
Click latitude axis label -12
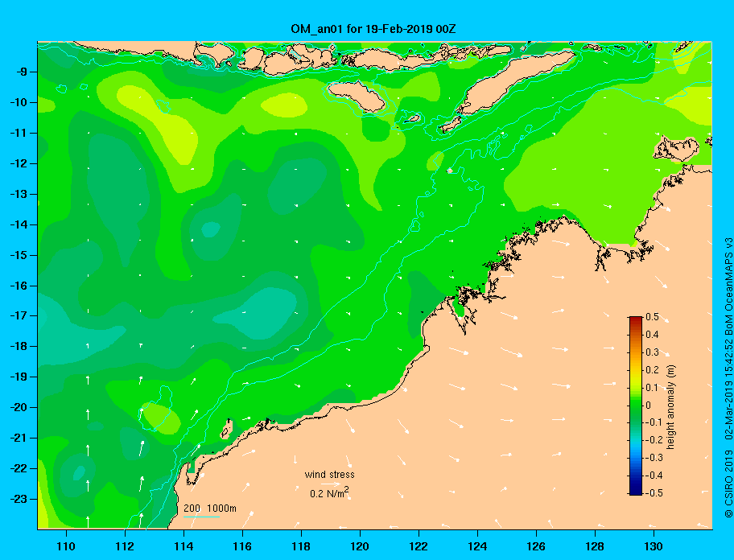(x=19, y=164)
